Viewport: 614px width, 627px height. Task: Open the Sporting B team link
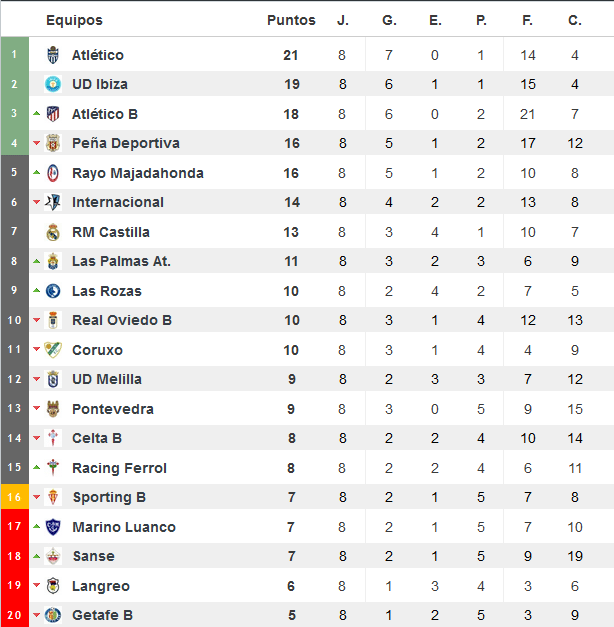(109, 497)
